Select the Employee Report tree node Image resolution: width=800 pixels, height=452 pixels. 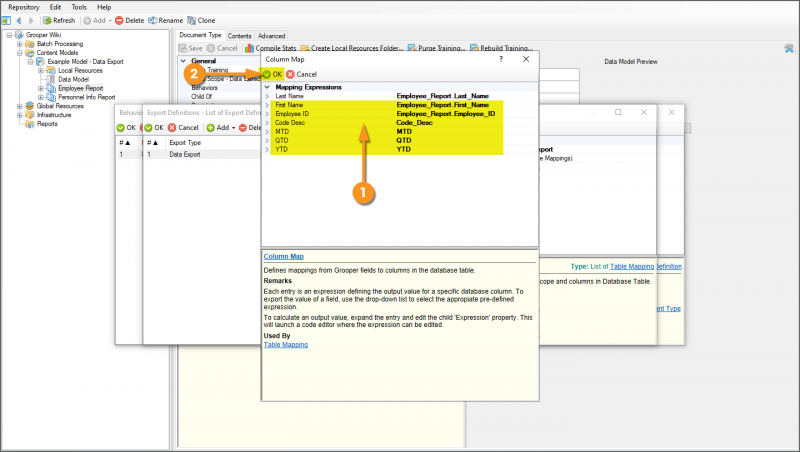(x=81, y=88)
